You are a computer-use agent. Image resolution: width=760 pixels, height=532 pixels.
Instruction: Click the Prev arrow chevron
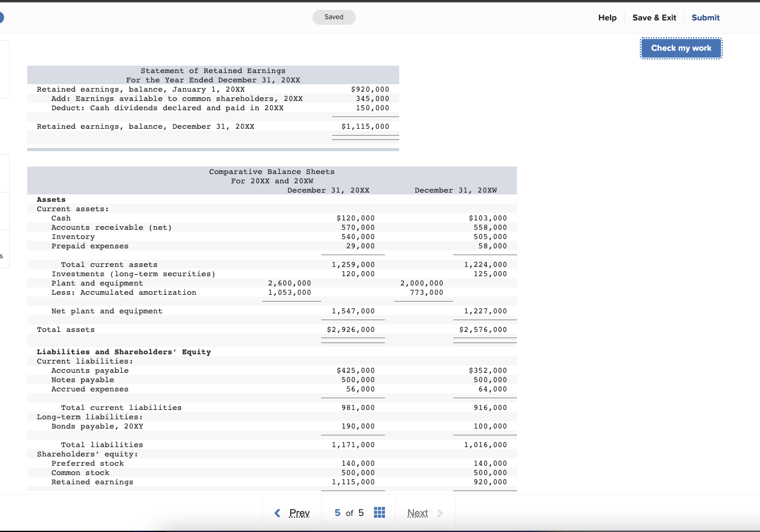[x=277, y=513]
